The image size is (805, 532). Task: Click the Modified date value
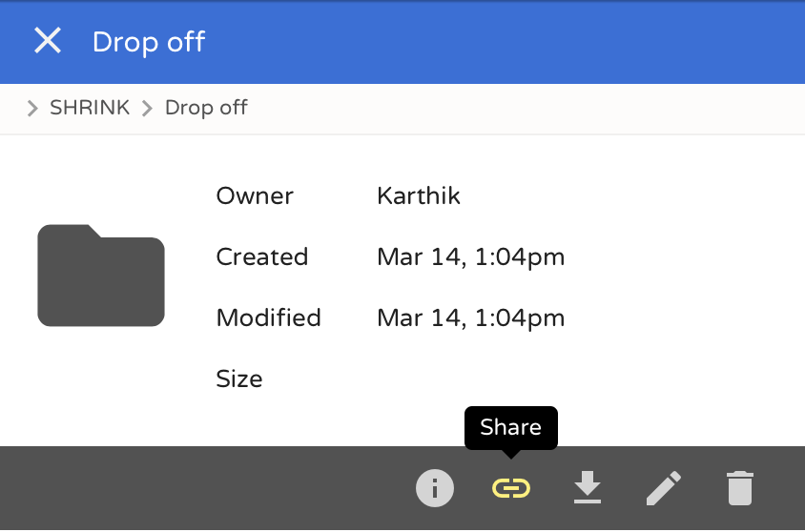pyautogui.click(x=470, y=318)
